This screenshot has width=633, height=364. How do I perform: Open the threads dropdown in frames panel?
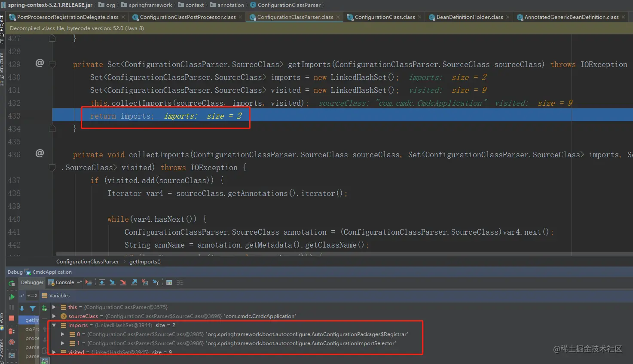tap(32, 296)
